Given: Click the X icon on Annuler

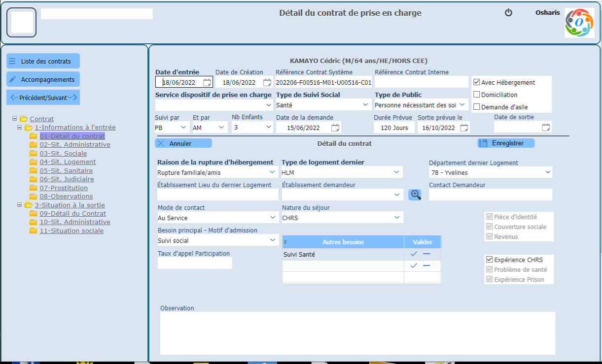Looking at the screenshot, I should 161,143.
